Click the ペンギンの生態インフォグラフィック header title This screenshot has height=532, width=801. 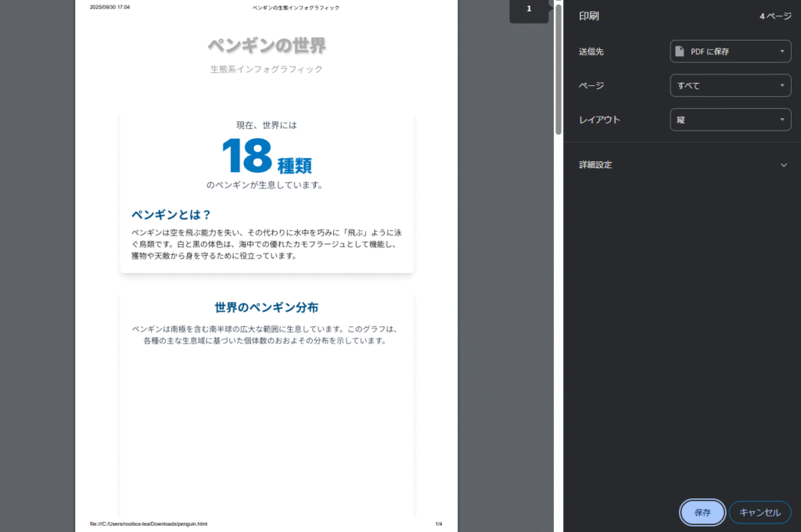point(296,7)
